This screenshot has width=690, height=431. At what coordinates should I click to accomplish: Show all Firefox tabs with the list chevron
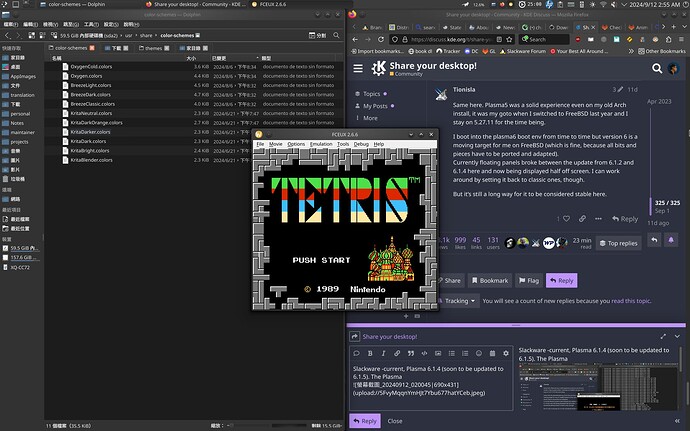pyautogui.click(x=683, y=27)
